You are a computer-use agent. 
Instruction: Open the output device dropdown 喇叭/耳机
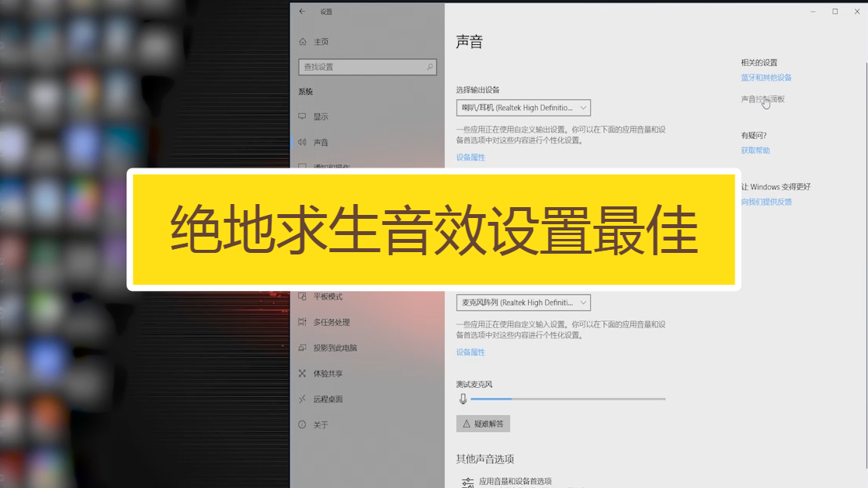523,108
